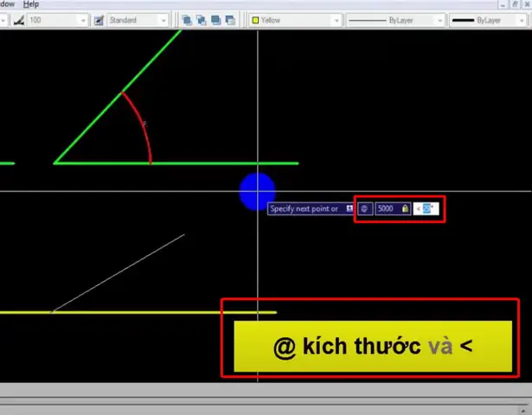Click the highlighted angle input field
Screen dimensions: 532x415
click(x=426, y=208)
